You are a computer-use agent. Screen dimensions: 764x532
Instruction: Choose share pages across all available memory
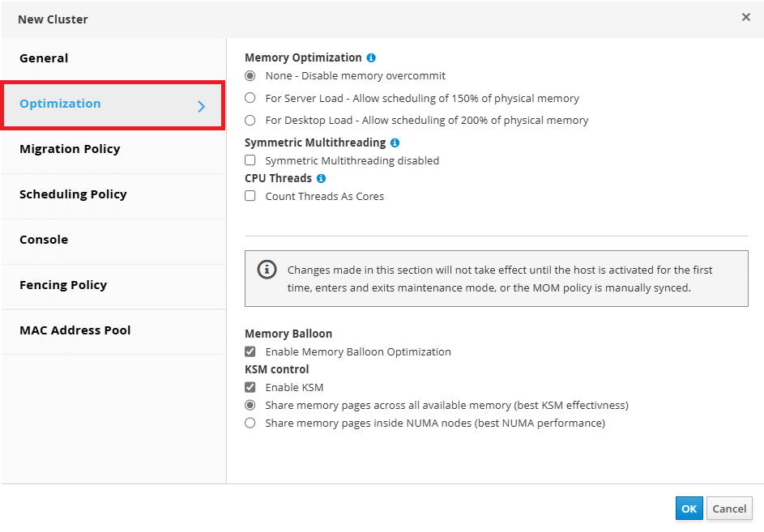pos(250,405)
